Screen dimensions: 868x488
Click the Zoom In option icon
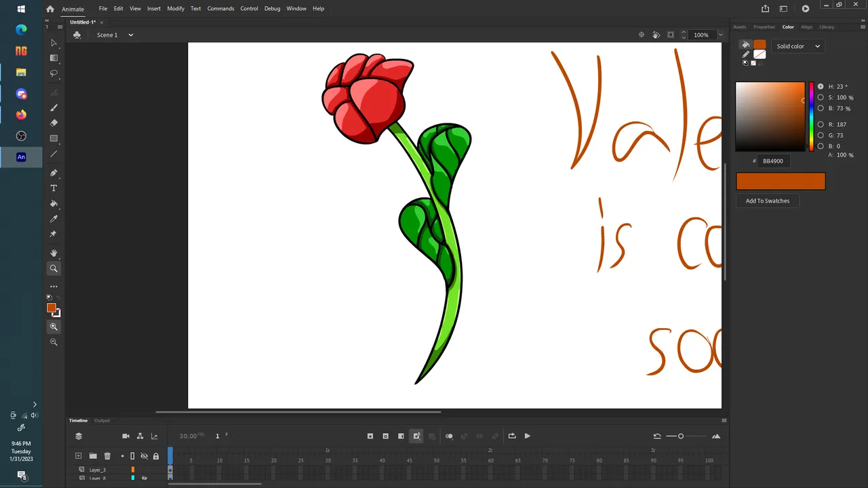(54, 327)
